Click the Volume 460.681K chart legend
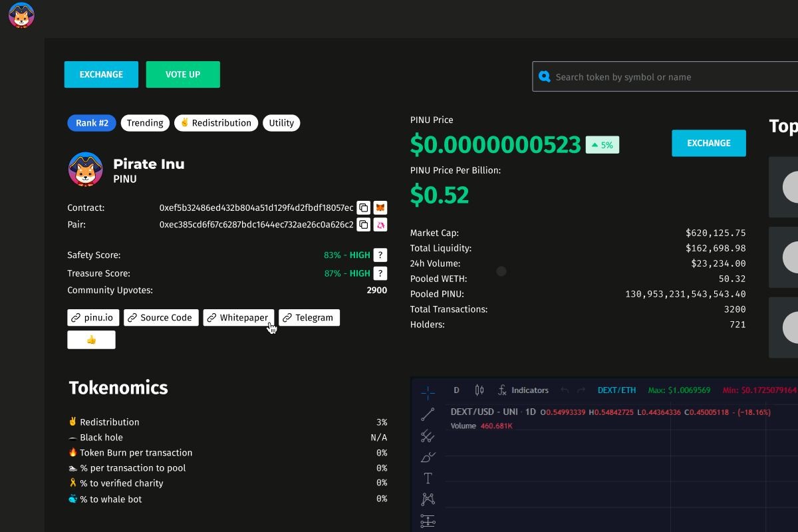The image size is (798, 532). click(x=481, y=426)
